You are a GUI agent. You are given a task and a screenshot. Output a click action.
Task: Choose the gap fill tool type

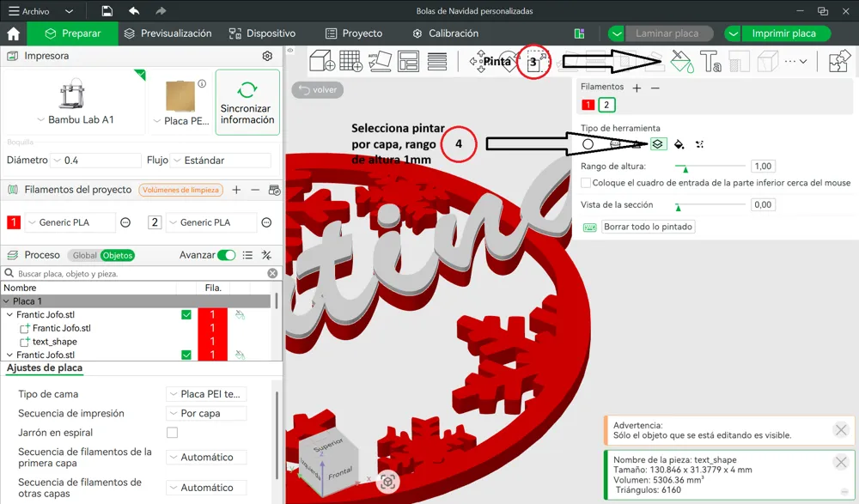pyautogui.click(x=699, y=144)
